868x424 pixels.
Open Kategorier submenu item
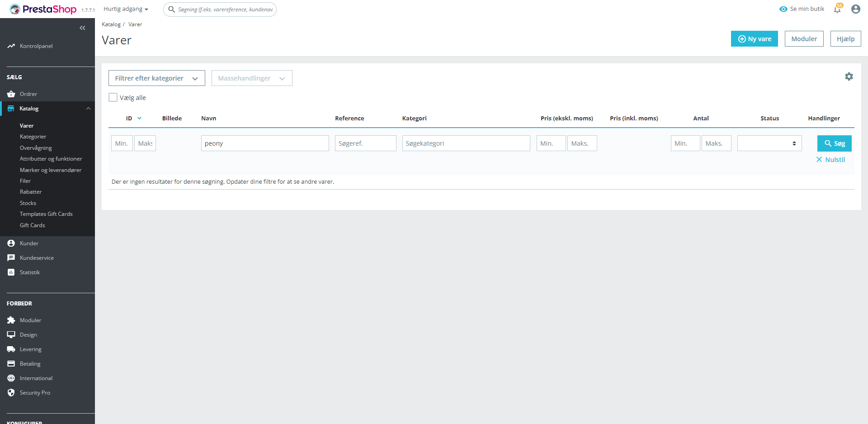click(x=33, y=137)
